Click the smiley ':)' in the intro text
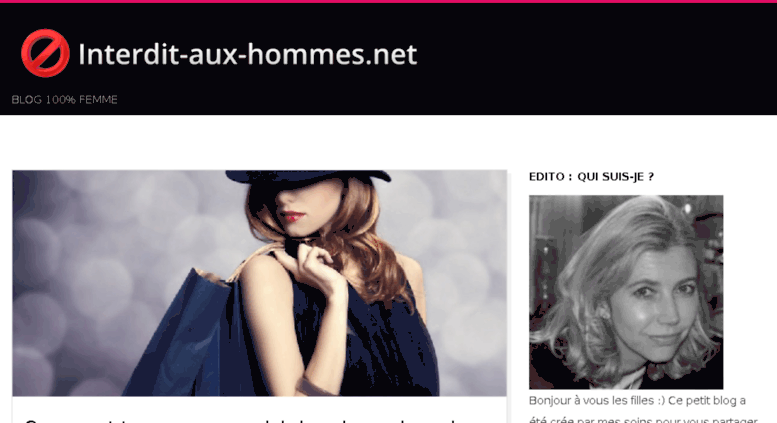The image size is (777, 423). tap(660, 400)
